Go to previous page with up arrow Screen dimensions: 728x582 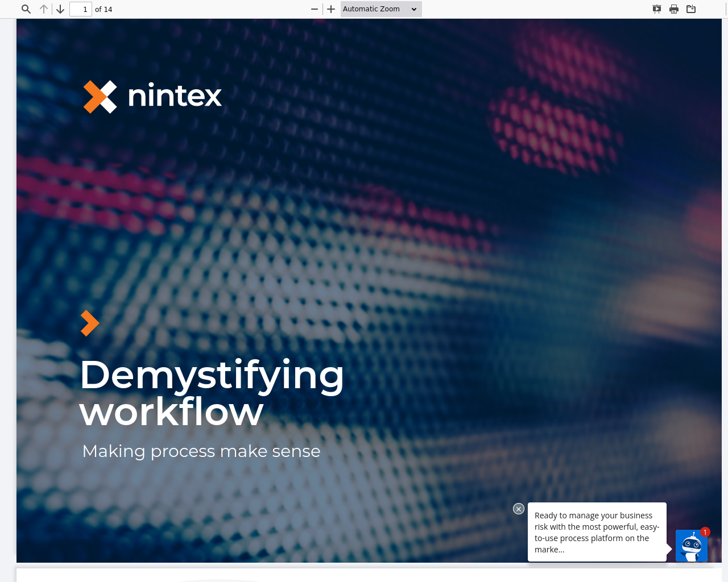click(44, 9)
